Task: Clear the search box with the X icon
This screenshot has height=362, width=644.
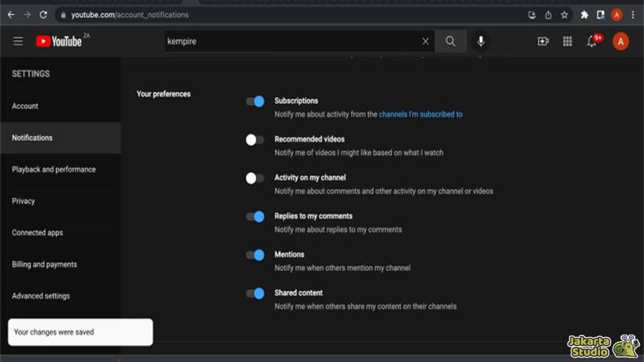Action: pyautogui.click(x=426, y=41)
